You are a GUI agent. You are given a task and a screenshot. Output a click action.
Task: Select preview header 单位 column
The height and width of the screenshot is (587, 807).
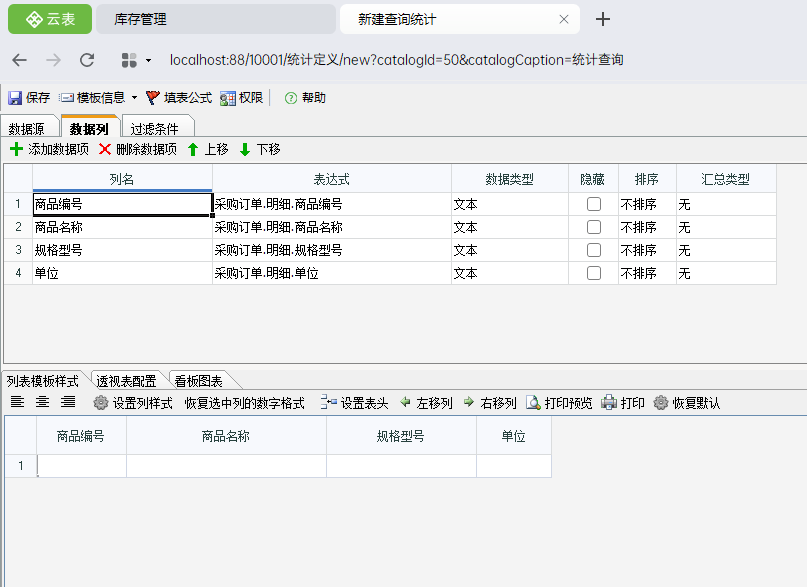click(514, 436)
